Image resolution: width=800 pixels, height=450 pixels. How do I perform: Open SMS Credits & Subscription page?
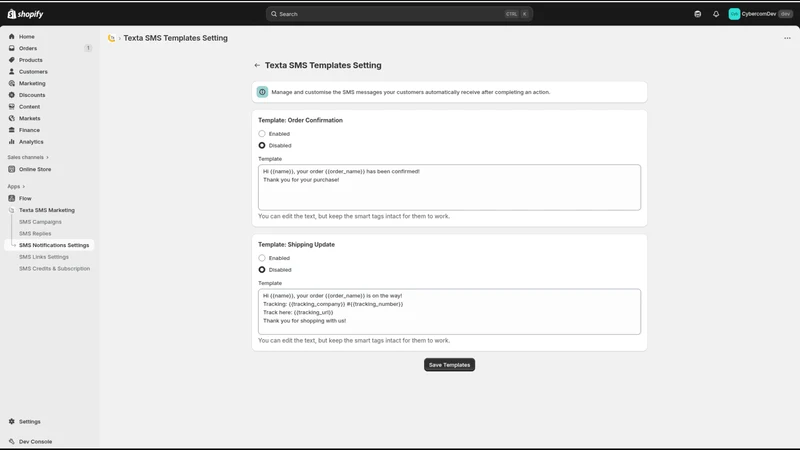pos(55,269)
